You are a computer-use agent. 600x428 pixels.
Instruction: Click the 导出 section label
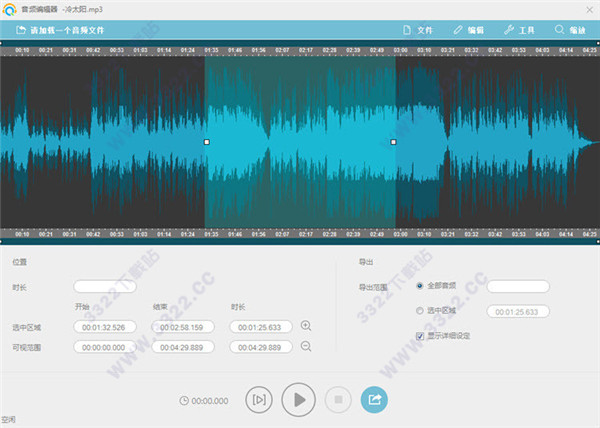pyautogui.click(x=366, y=262)
